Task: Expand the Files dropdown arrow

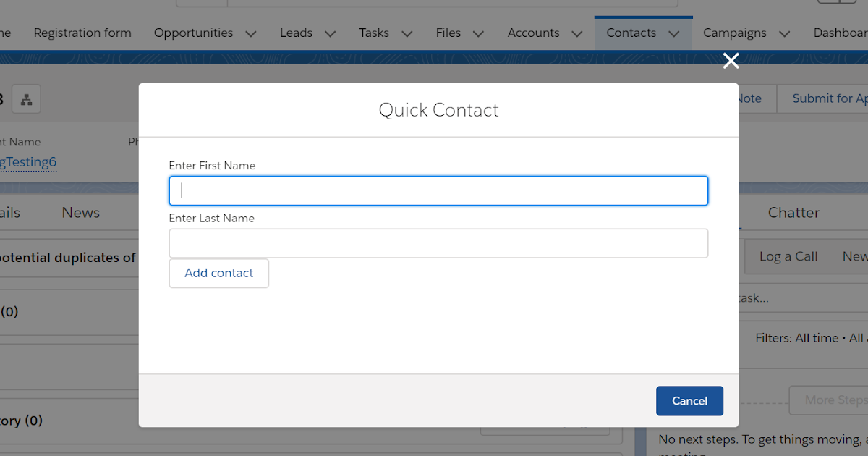Action: 478,33
